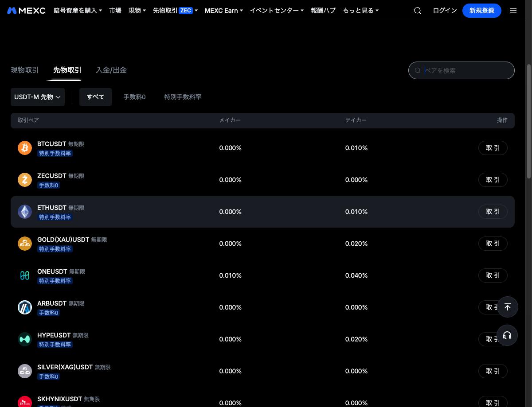Open the USDT-M 先物 dropdown
The height and width of the screenshot is (407, 532).
tap(38, 97)
